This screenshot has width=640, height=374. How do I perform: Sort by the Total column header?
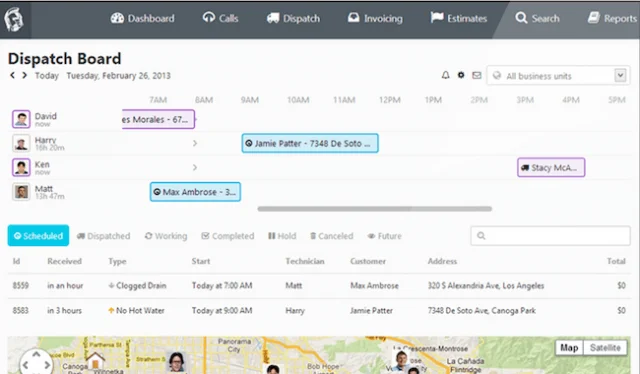(x=616, y=261)
